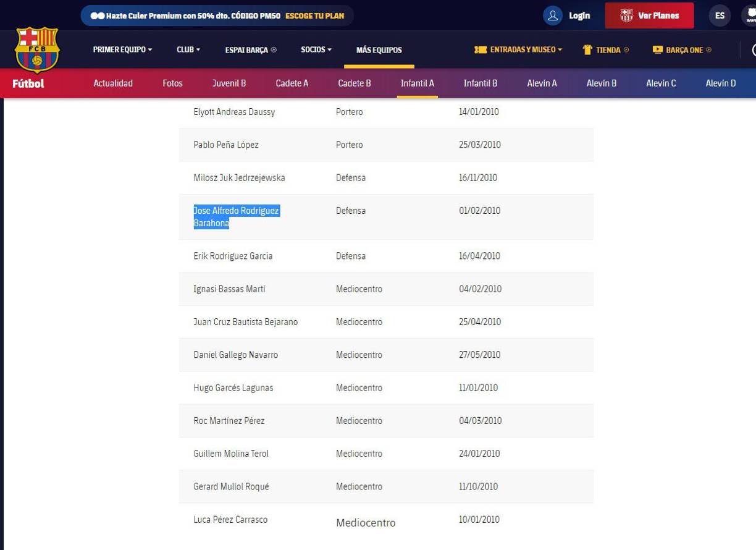Click the Alevín D tab
The height and width of the screenshot is (550, 756).
(720, 83)
